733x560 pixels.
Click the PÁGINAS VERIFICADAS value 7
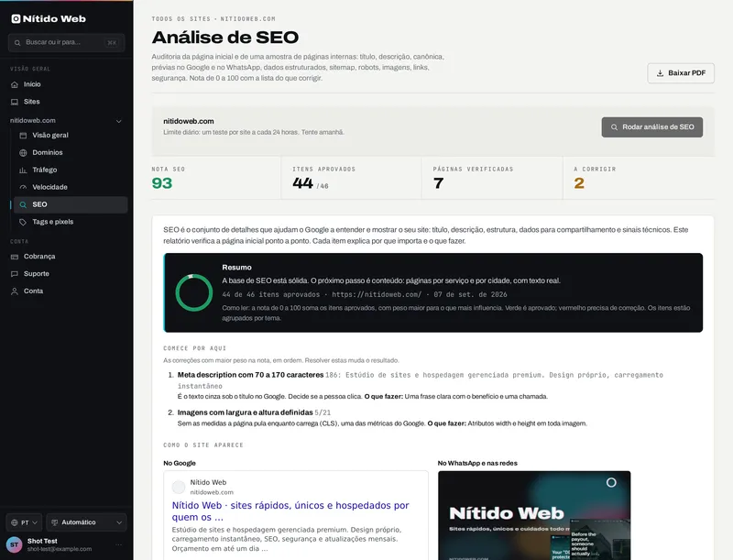[438, 183]
